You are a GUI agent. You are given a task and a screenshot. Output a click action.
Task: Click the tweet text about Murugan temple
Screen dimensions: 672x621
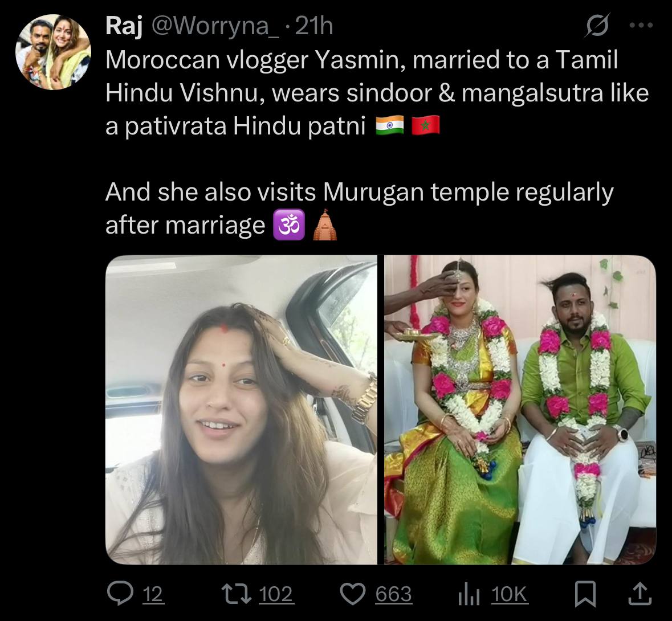(359, 209)
